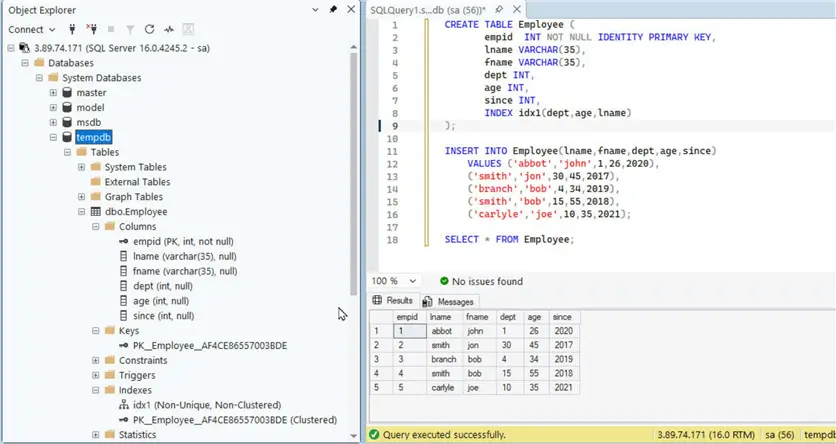Close the Object Explorer panel
The width and height of the screenshot is (836, 444).
coord(351,10)
